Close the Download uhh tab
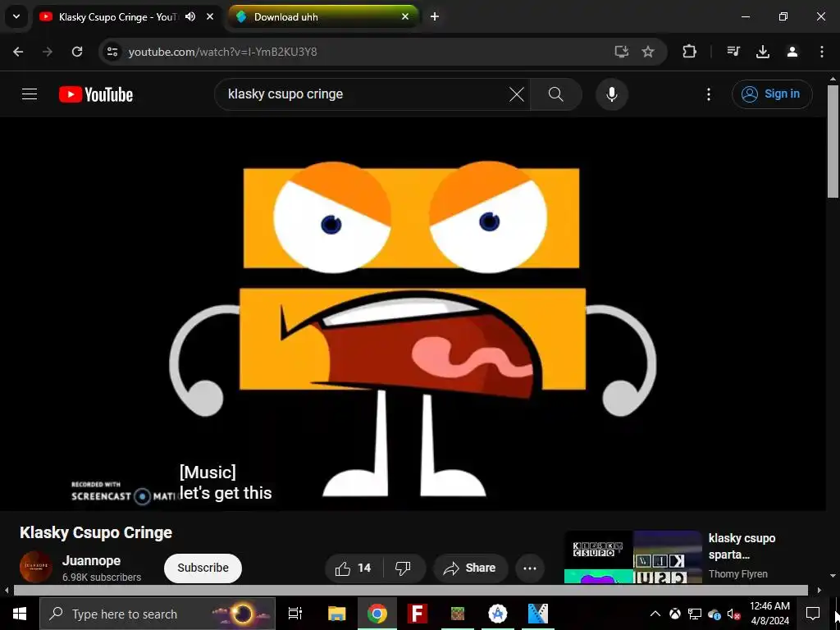 pos(405,17)
